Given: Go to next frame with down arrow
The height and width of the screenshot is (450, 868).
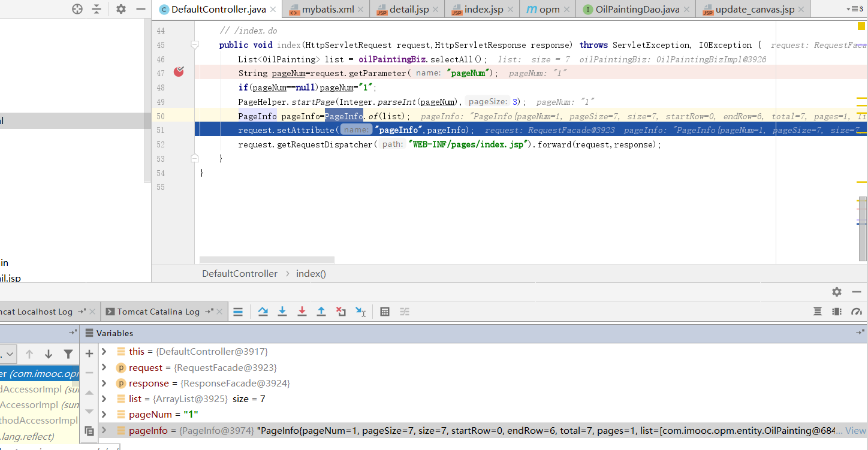Looking at the screenshot, I should tap(49, 354).
